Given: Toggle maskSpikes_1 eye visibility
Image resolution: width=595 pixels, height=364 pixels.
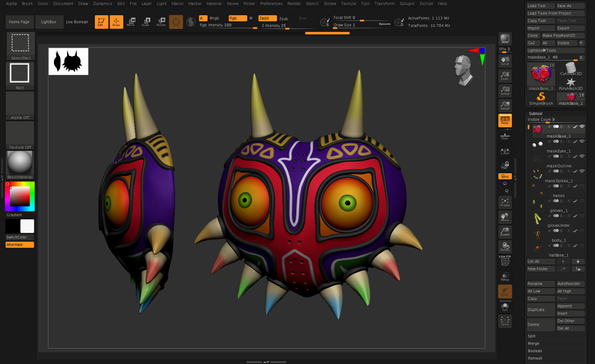Looking at the screenshot, I should click(582, 171).
